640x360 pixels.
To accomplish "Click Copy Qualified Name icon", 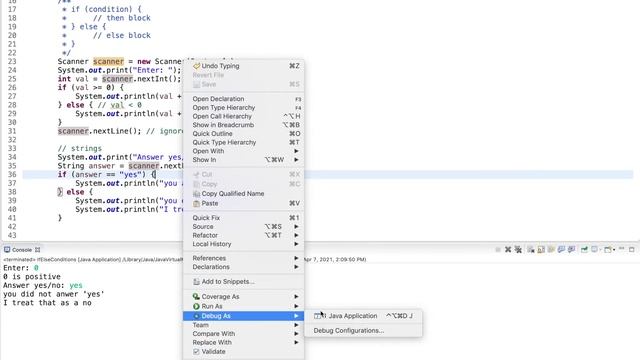I will click(x=196, y=194).
